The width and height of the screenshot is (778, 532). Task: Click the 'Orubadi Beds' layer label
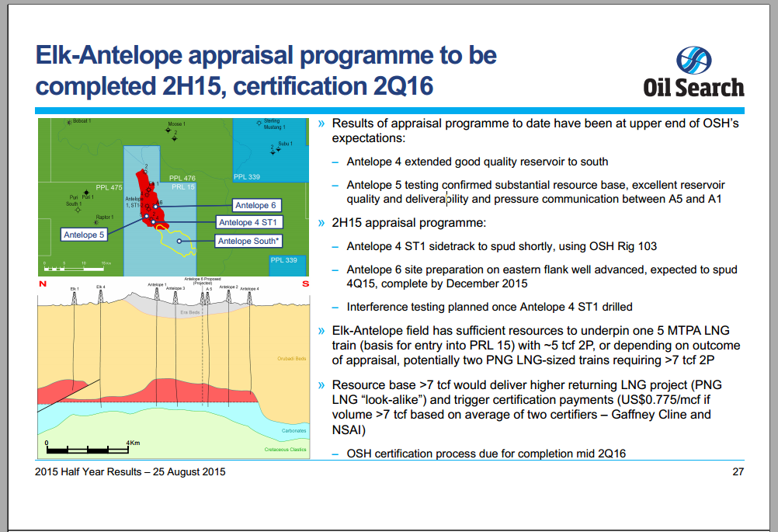[292, 358]
